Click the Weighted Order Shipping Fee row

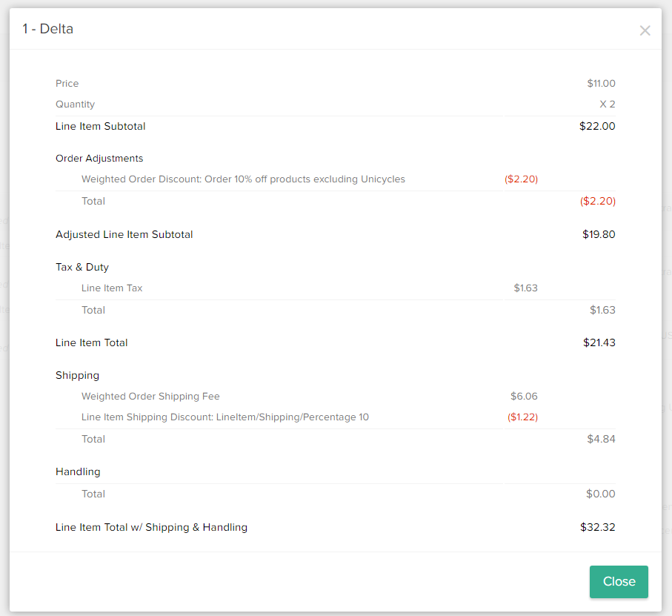tap(150, 396)
